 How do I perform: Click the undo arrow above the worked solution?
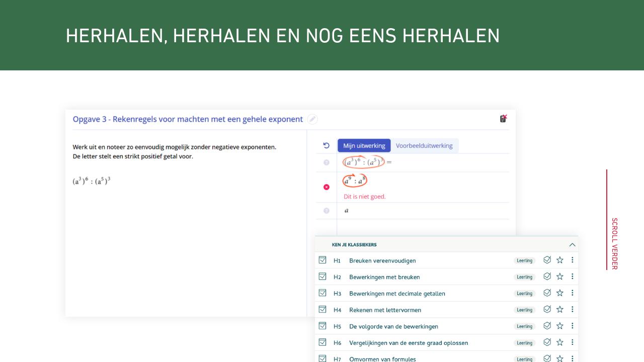click(326, 145)
